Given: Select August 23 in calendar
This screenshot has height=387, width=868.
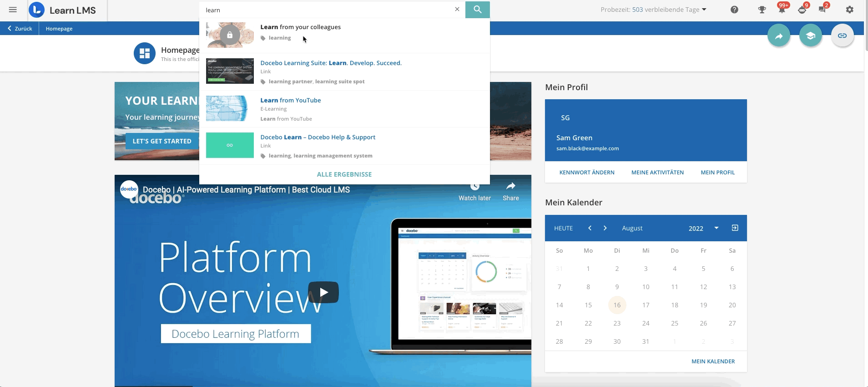Looking at the screenshot, I should 617,323.
